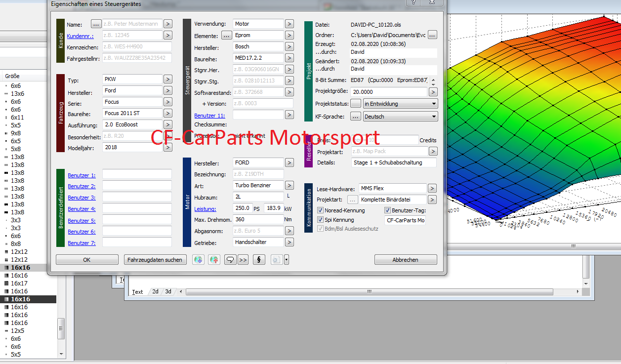Expand the arrow next to Projektgröße 20.0000
This screenshot has width=621, height=364.
(x=433, y=92)
